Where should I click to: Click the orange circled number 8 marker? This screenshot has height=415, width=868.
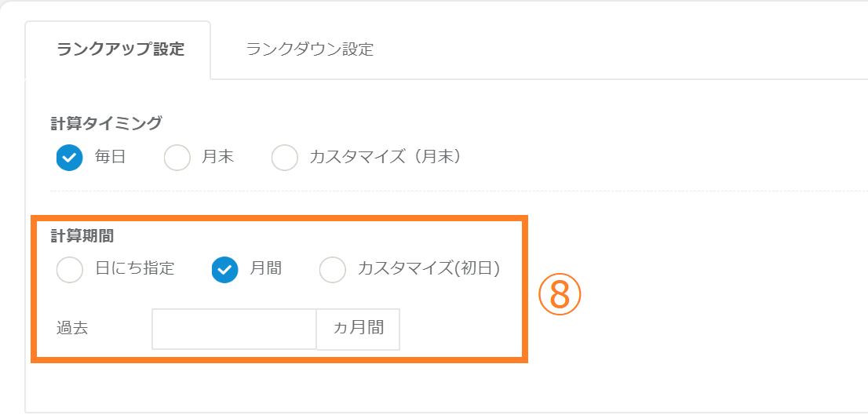(559, 295)
